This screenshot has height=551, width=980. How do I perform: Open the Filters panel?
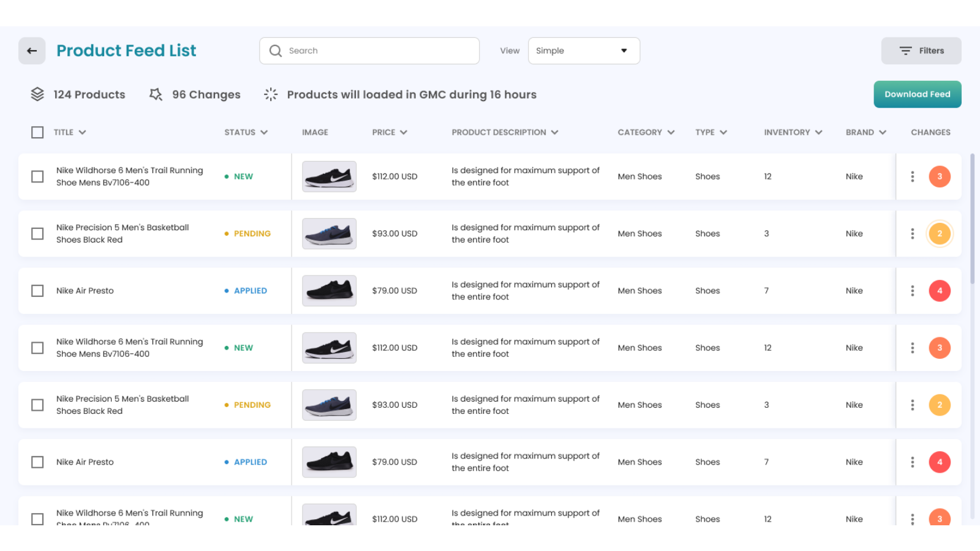pyautogui.click(x=921, y=51)
